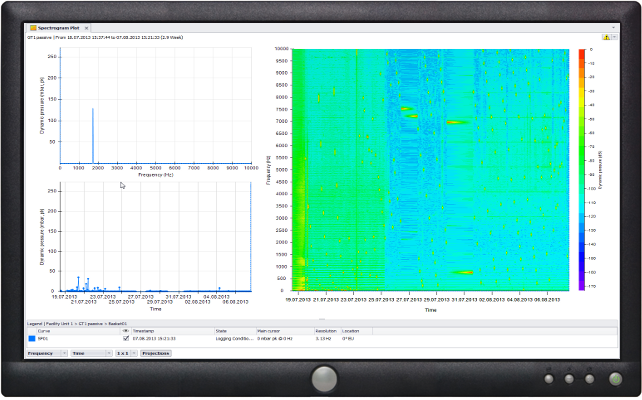Click the yellow warning icon
This screenshot has height=400, width=642.
[606, 37]
